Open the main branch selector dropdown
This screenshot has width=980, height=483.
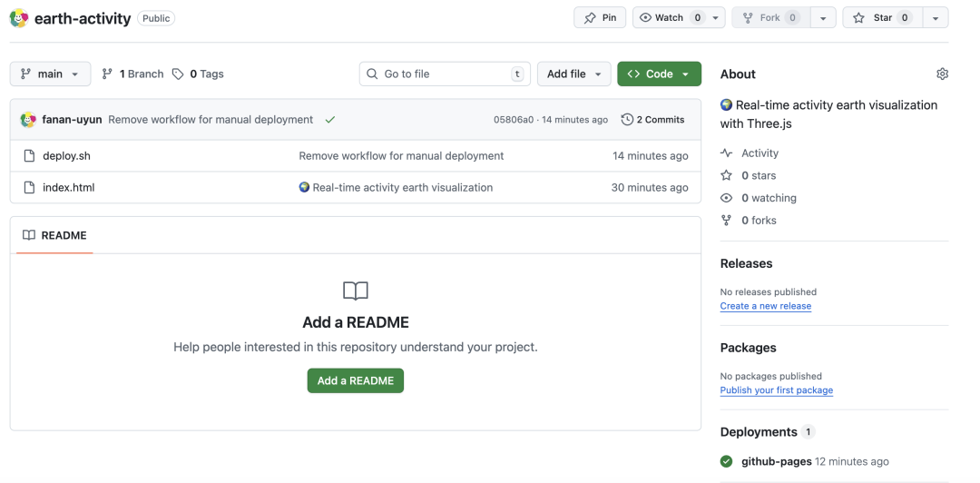pos(50,74)
